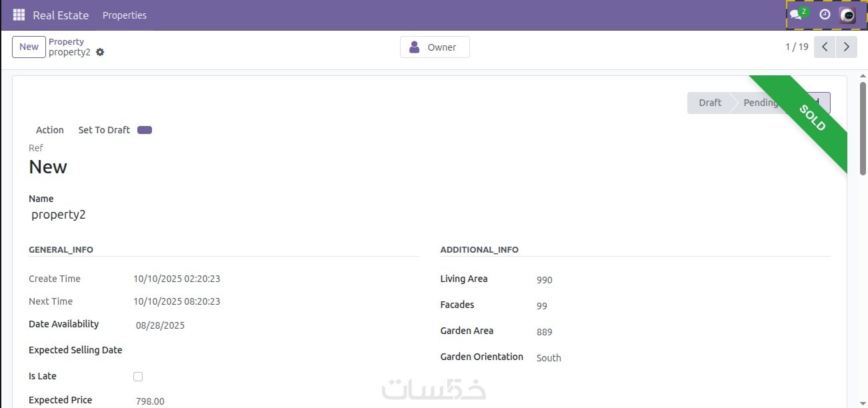The height and width of the screenshot is (408, 868).
Task: Create a New property record
Action: (x=29, y=47)
